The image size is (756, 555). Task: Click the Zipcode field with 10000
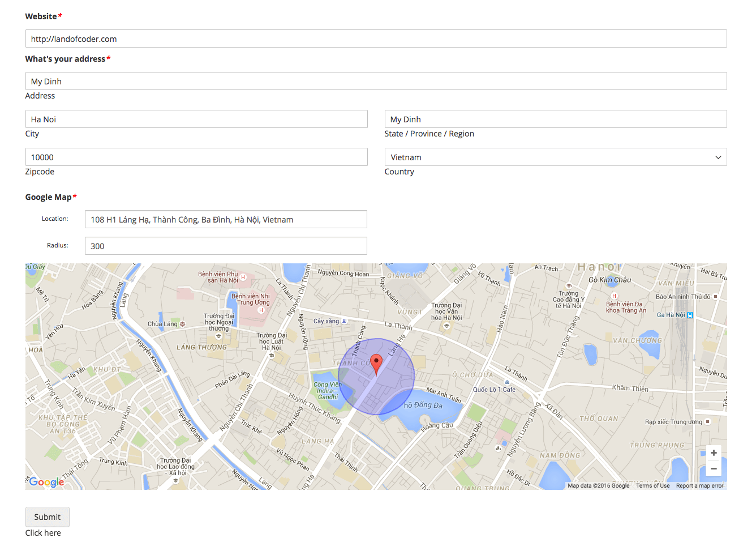pyautogui.click(x=196, y=157)
